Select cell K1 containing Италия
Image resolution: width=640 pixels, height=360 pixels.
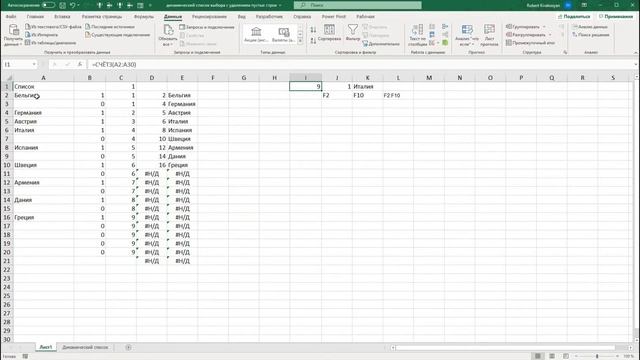(x=367, y=87)
